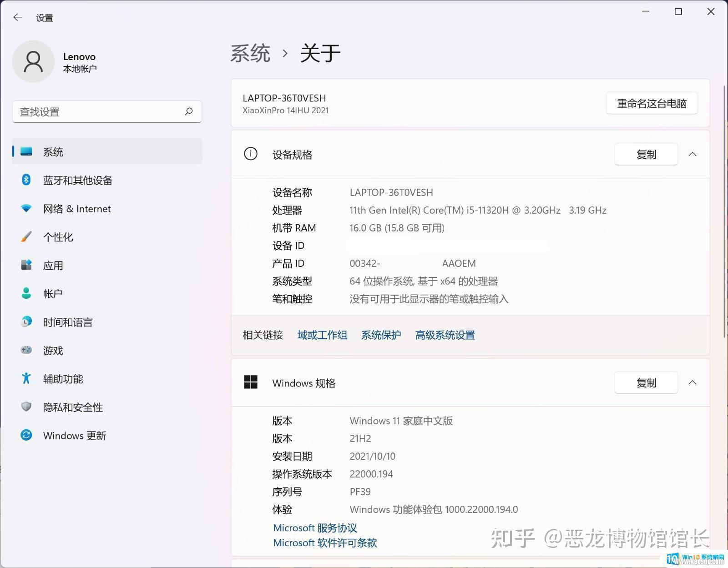Open 高级系统设置 link
This screenshot has height=568, width=728.
(x=445, y=335)
